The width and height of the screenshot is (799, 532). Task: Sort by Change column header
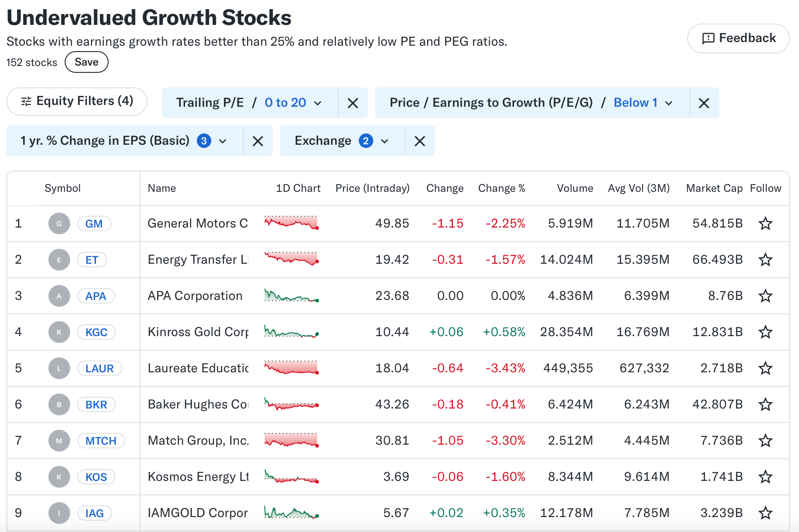tap(445, 188)
